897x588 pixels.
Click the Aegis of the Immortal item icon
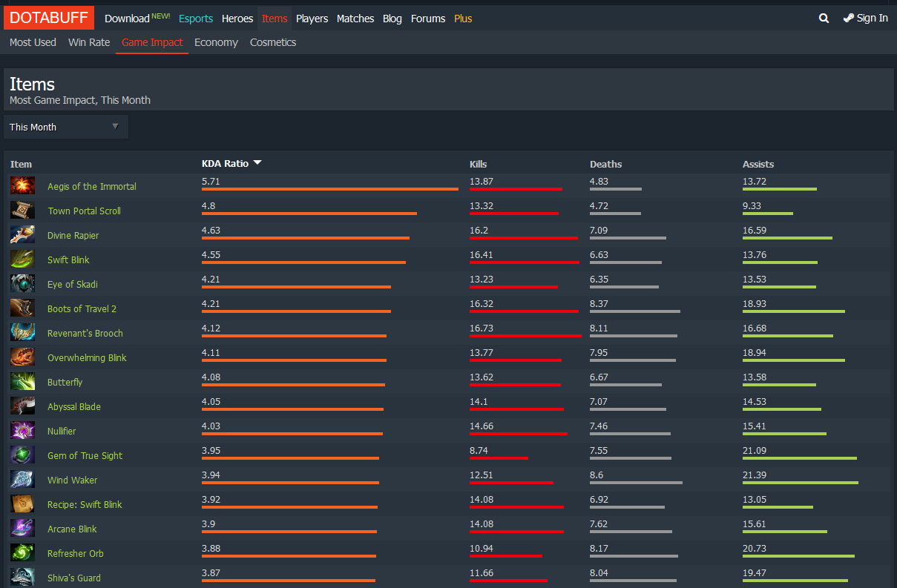coord(22,186)
